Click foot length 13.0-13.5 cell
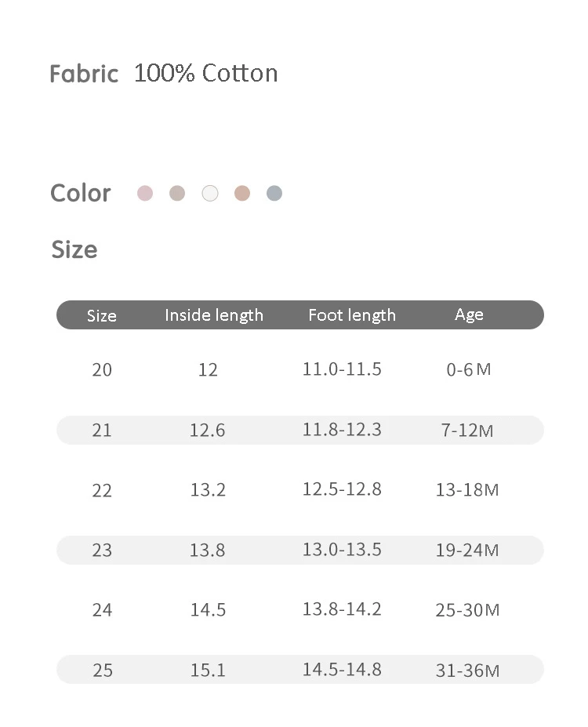Screen dimensions: 588x727 point(342,549)
